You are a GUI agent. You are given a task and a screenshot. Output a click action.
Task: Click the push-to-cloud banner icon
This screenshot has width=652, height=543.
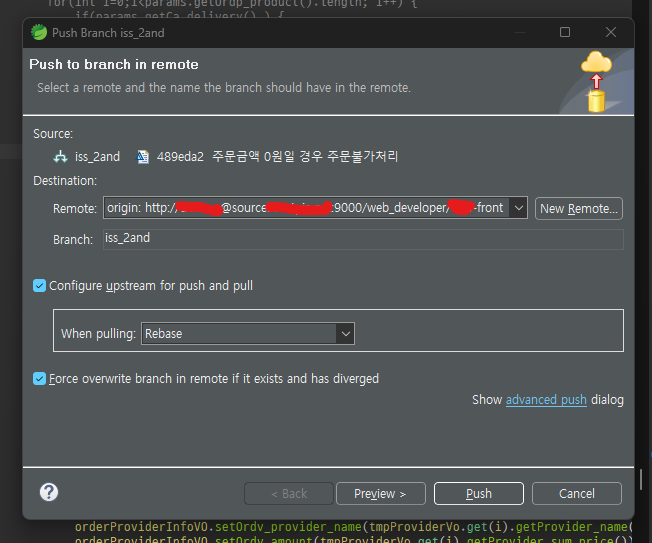pos(596,81)
